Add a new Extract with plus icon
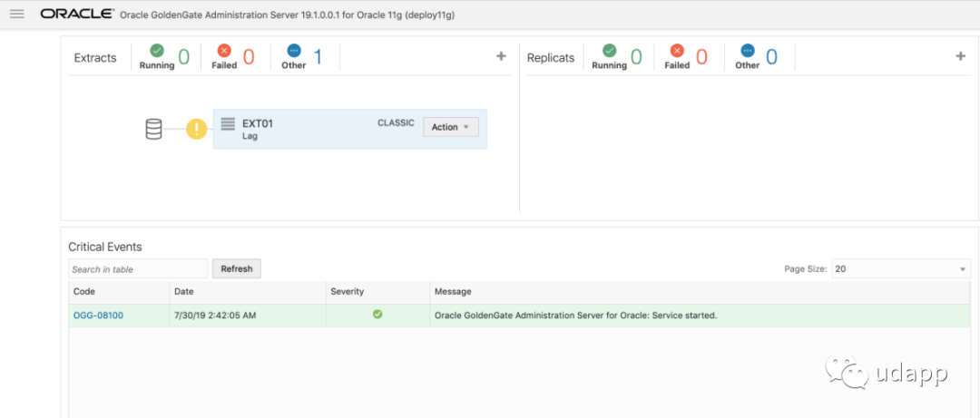The height and width of the screenshot is (418, 980). click(x=501, y=56)
